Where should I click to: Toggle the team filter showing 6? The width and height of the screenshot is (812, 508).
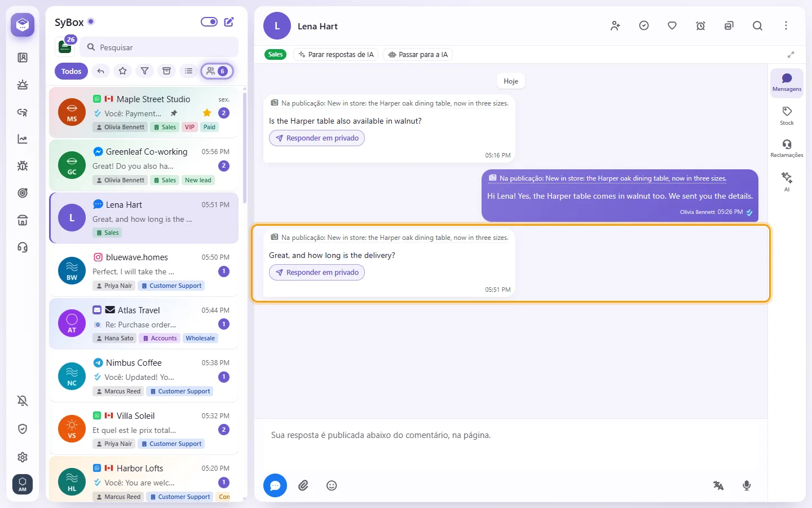click(x=217, y=71)
